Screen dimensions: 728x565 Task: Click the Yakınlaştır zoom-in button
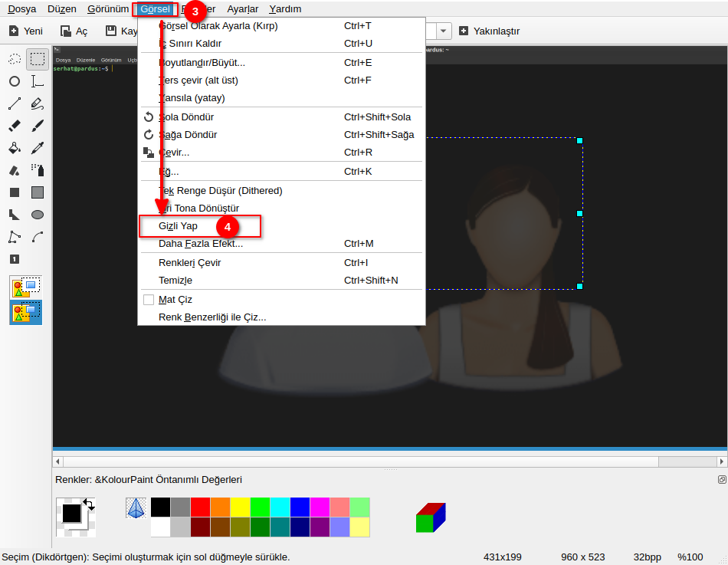[489, 31]
